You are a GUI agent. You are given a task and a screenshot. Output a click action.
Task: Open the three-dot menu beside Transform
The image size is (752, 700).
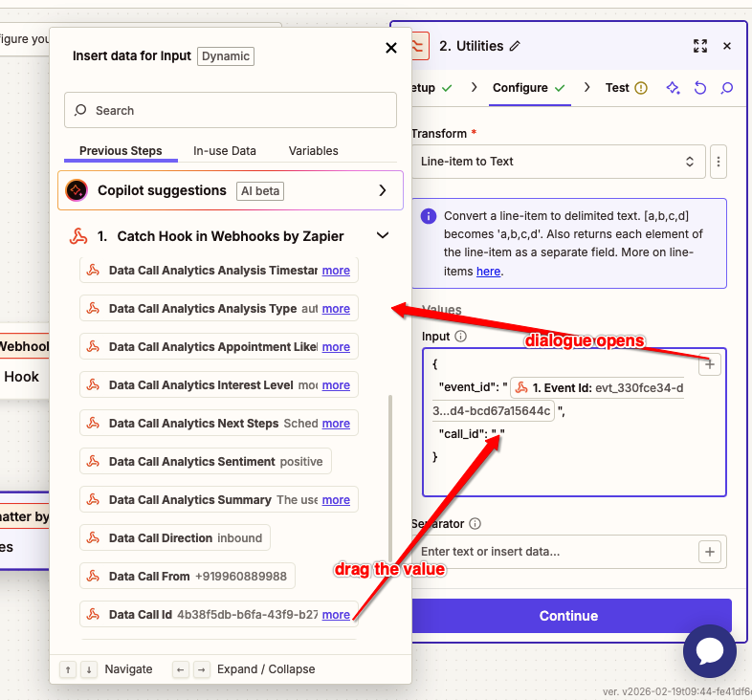pos(718,162)
